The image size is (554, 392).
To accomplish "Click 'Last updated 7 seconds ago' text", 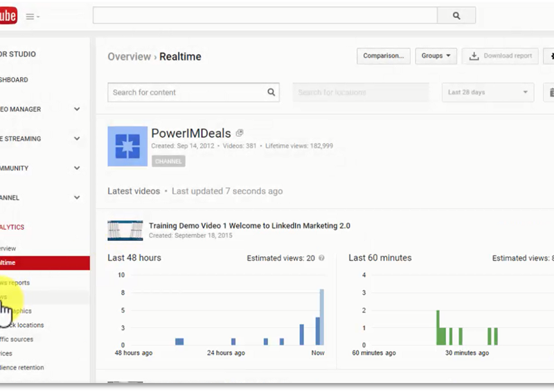I will coord(227,191).
